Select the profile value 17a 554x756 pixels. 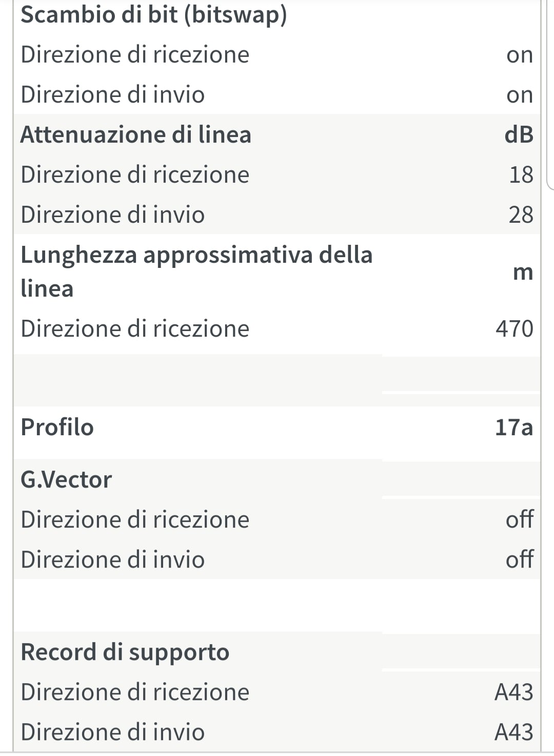pos(514,428)
